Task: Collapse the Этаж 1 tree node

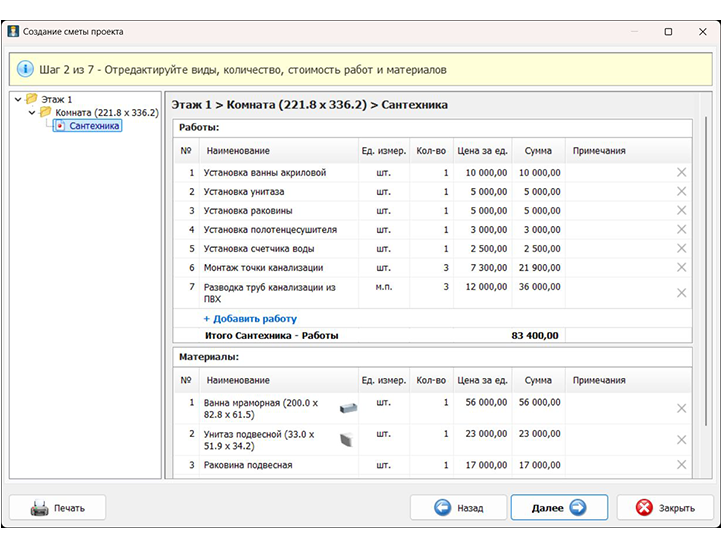Action: [18, 99]
